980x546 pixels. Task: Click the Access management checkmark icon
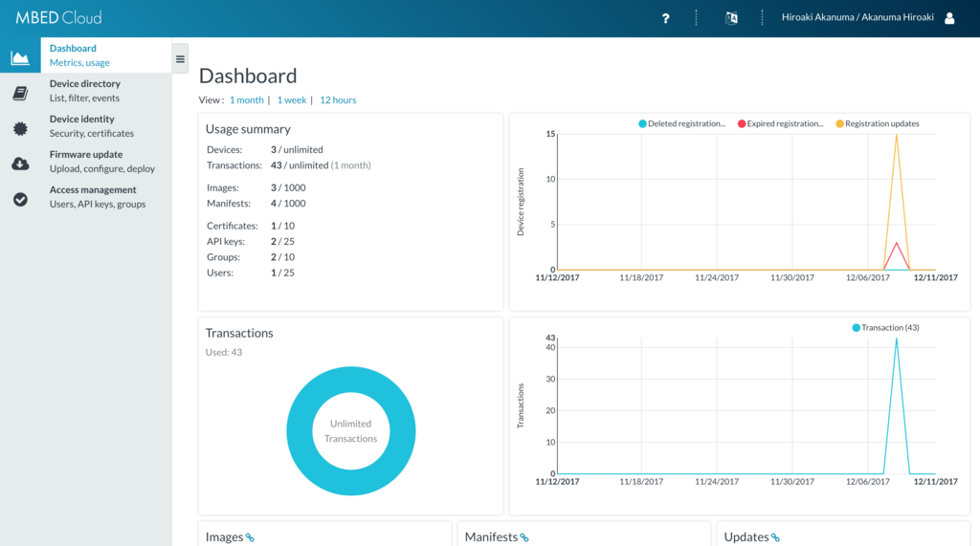click(x=20, y=199)
